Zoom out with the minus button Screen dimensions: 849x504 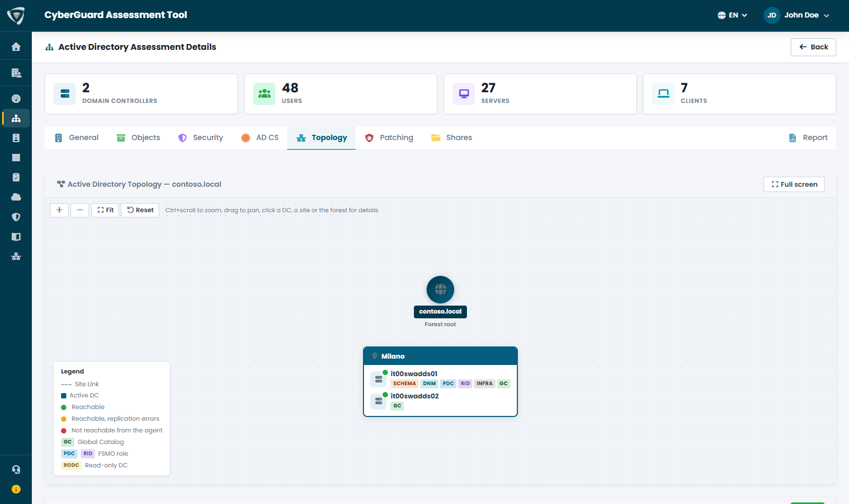pyautogui.click(x=80, y=210)
